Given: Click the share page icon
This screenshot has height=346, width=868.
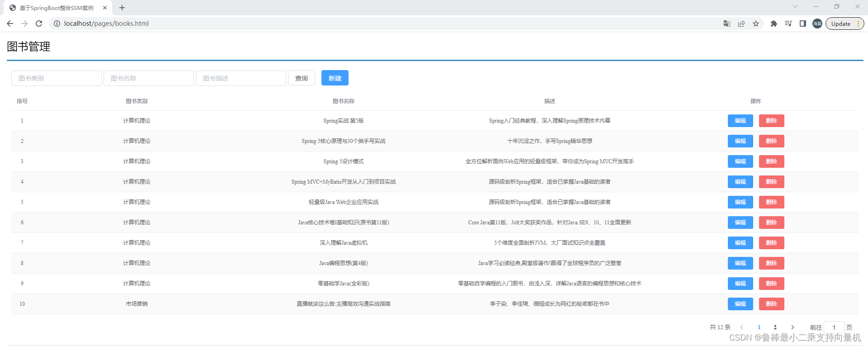Looking at the screenshot, I should tap(741, 24).
